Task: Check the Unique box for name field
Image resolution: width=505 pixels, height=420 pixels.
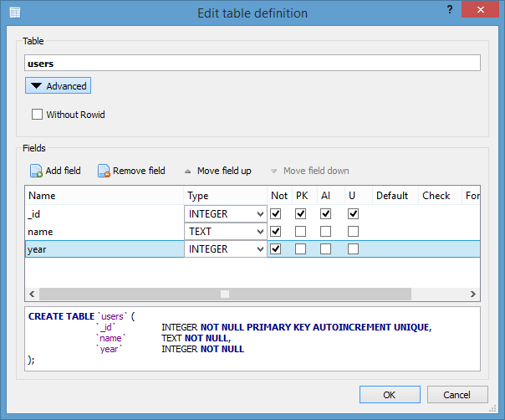Action: click(x=353, y=232)
